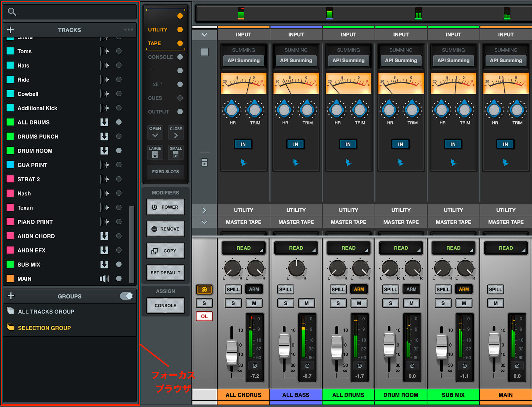Add a new track with plus icon
Image resolution: width=532 pixels, height=407 pixels.
[10, 30]
